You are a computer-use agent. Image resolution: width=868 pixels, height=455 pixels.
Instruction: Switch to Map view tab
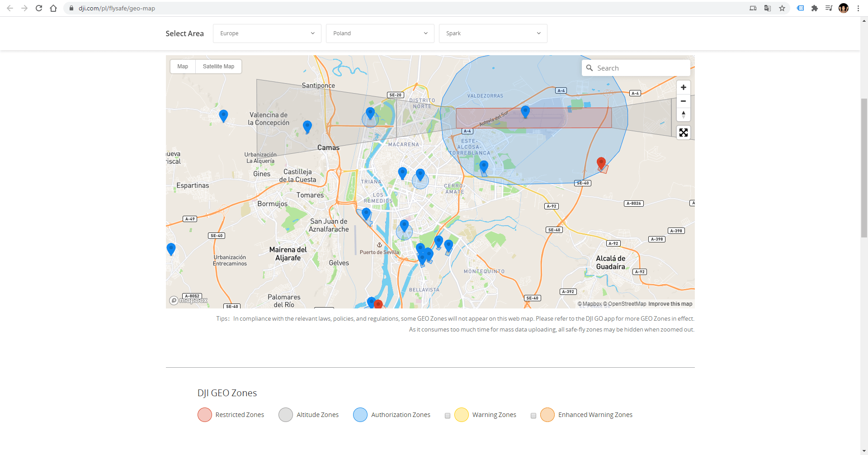pos(183,66)
